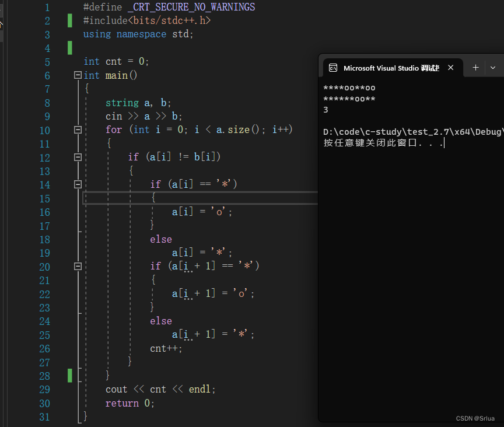Collapse the if (a[i] != b[i]) block

[78, 157]
